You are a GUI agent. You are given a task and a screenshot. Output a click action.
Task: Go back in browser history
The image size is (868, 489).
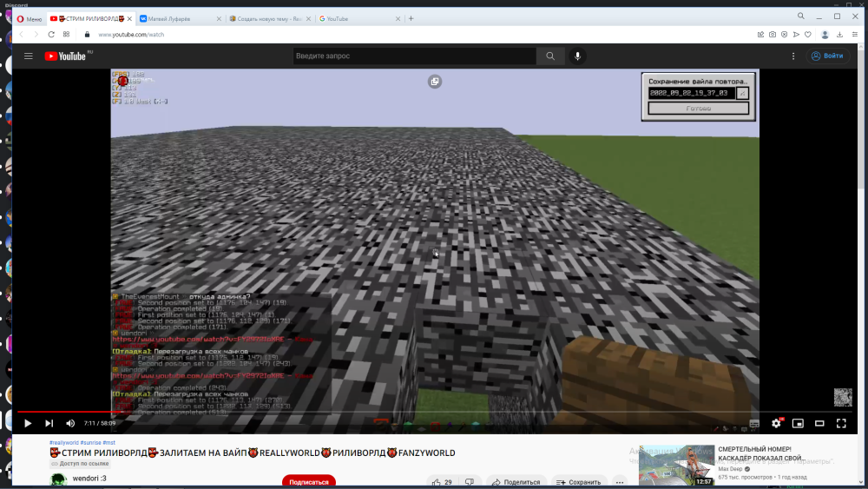(x=22, y=35)
